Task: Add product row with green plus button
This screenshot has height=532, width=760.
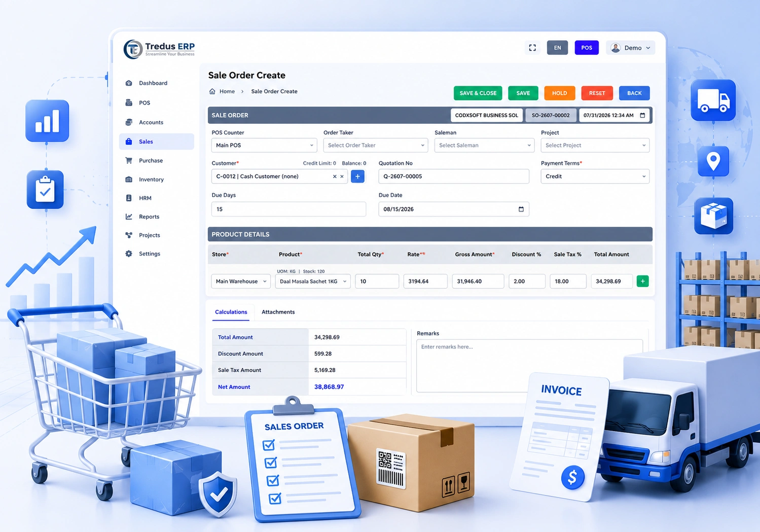Action: coord(642,281)
